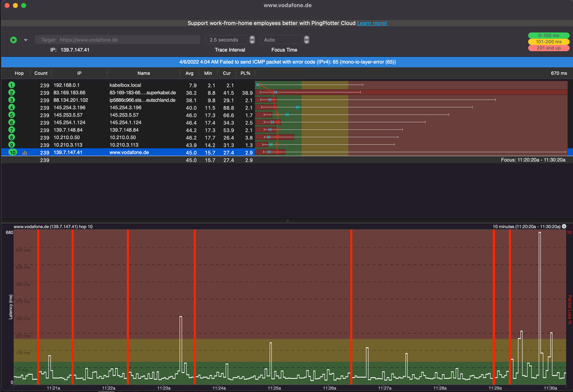
Task: Click the 11:25a time axis label
Action: pyautogui.click(x=274, y=388)
